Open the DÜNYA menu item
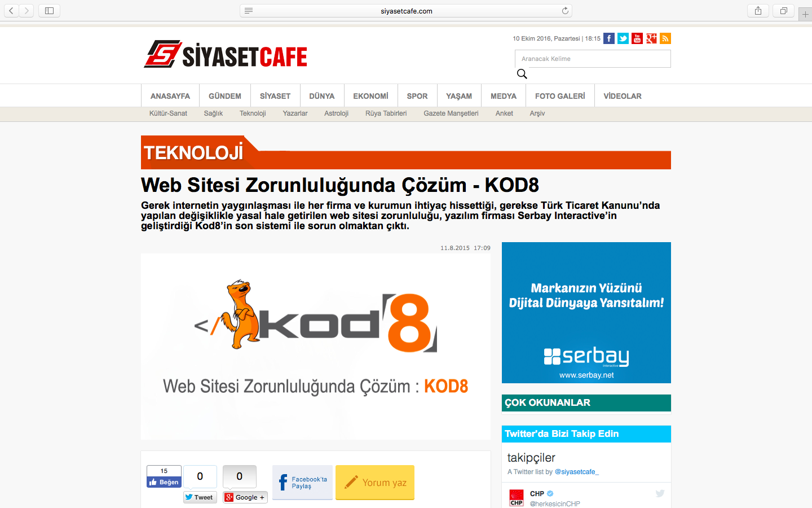Screen dimensions: 812x508 click(322, 96)
